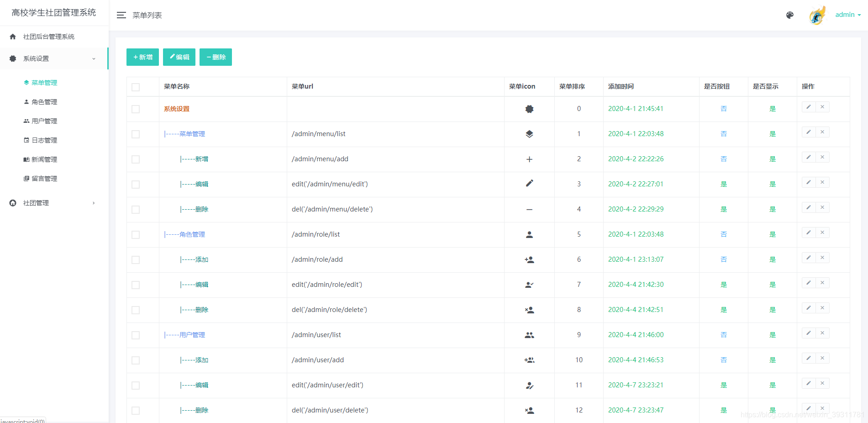Click the 新增 add button
The width and height of the screenshot is (868, 423).
coord(142,57)
